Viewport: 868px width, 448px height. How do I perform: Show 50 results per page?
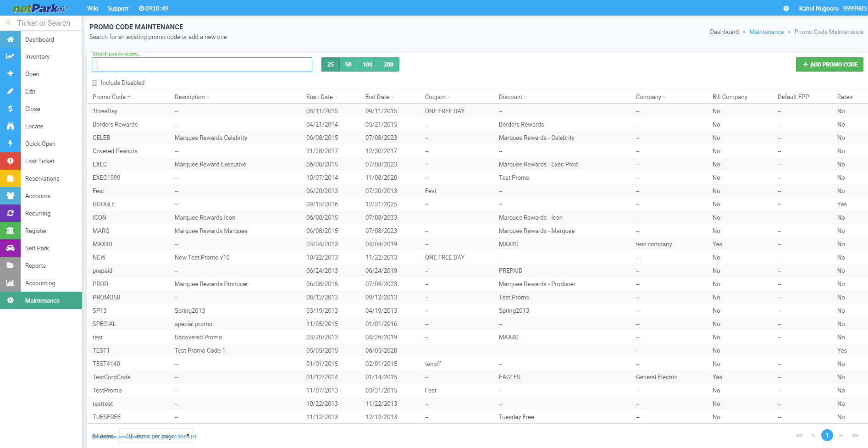(x=348, y=65)
